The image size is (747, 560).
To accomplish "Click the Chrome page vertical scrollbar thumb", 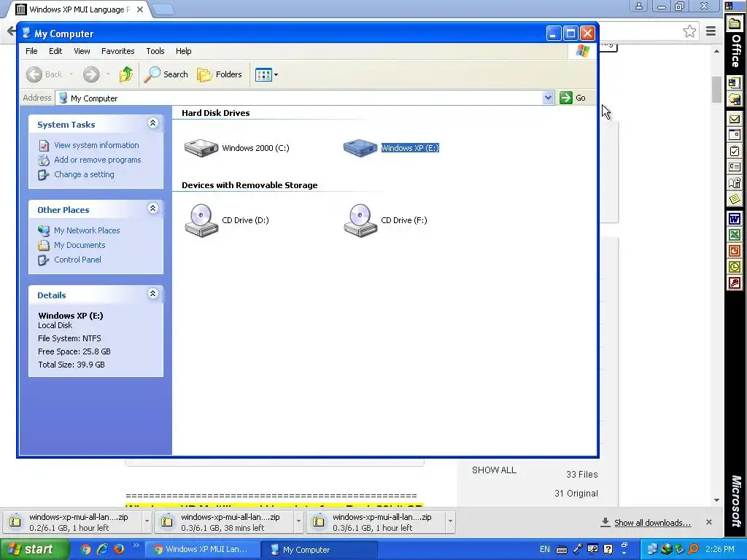I will (716, 89).
